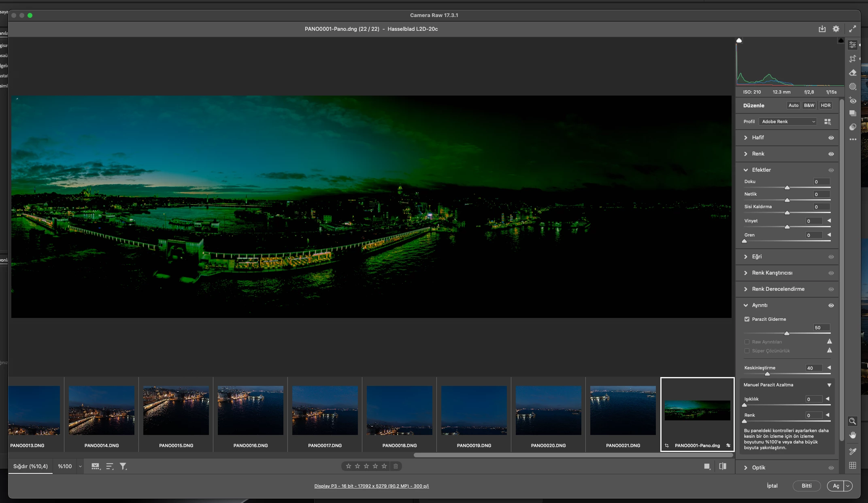Toggle the grid overlay icon
This screenshot has width=868, height=503.
(852, 465)
